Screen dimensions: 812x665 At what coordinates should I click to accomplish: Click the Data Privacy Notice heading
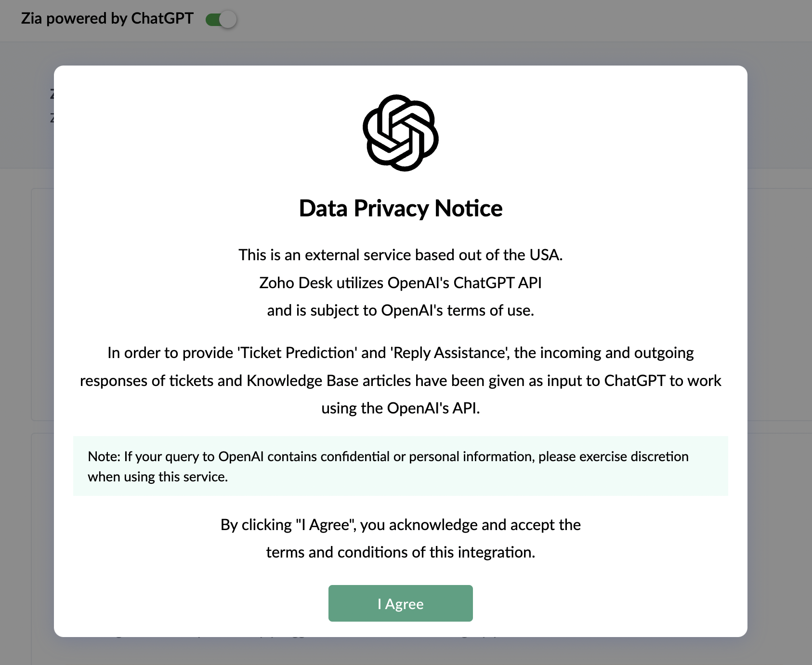tap(400, 208)
